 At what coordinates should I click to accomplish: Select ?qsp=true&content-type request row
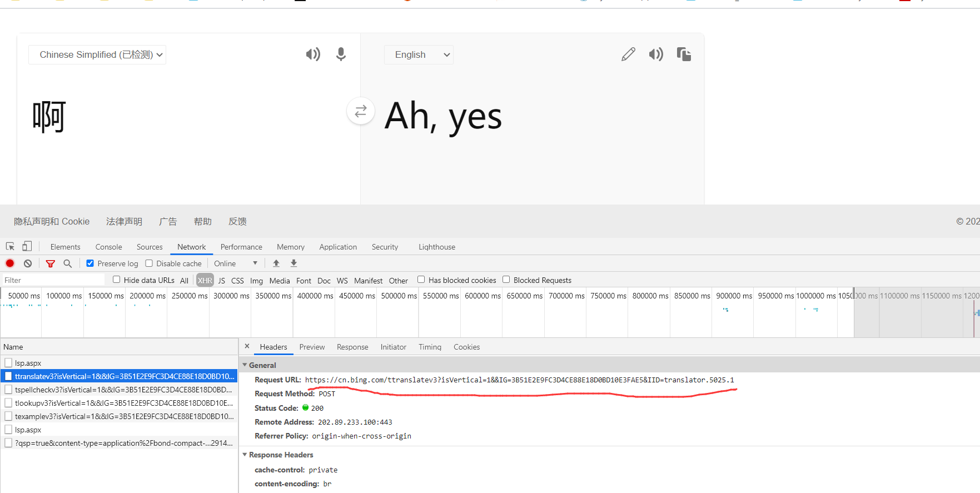[119, 443]
